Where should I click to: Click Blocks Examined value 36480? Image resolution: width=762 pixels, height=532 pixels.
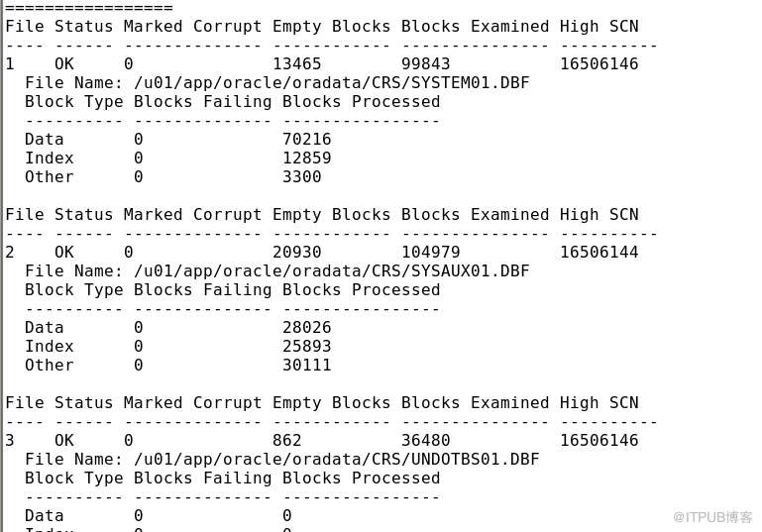pyautogui.click(x=426, y=440)
